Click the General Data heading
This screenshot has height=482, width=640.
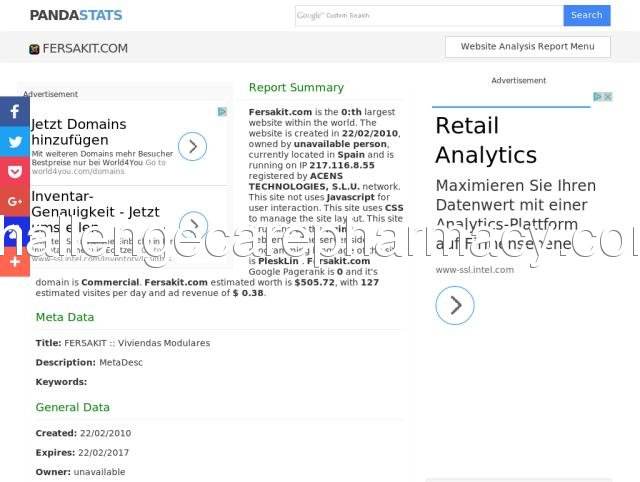pos(73,407)
